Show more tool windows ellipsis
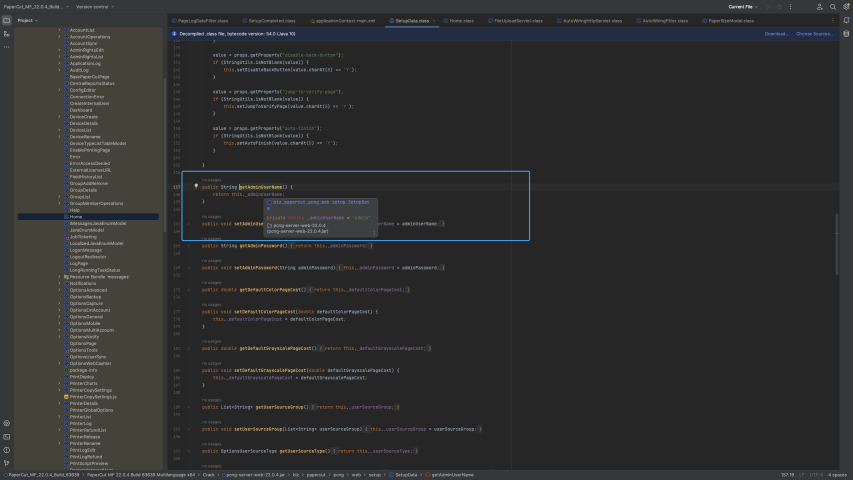Image resolution: width=853 pixels, height=480 pixels. pos(7,47)
